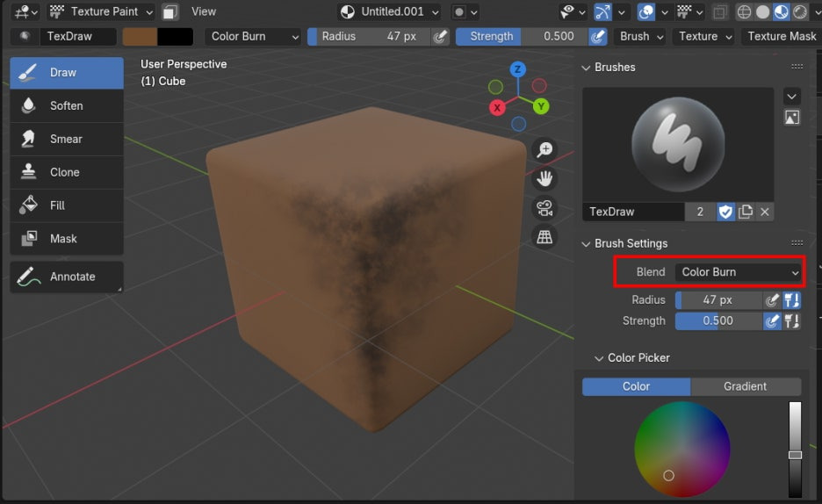Click the Z axis on navigation gizmo

[518, 69]
